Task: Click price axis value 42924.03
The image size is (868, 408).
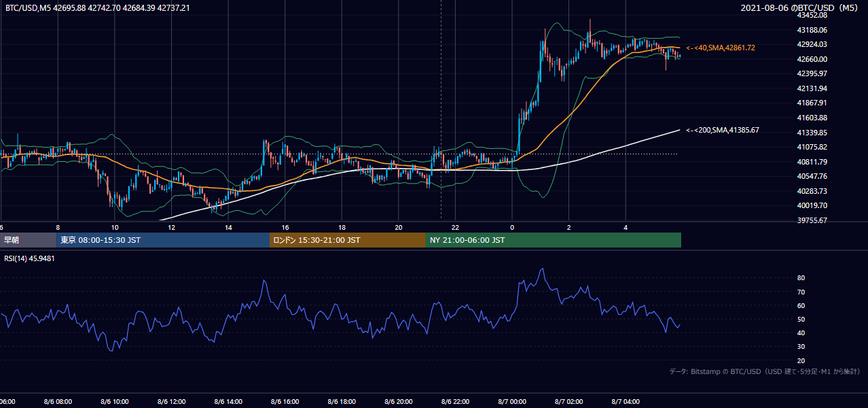Action: 814,44
